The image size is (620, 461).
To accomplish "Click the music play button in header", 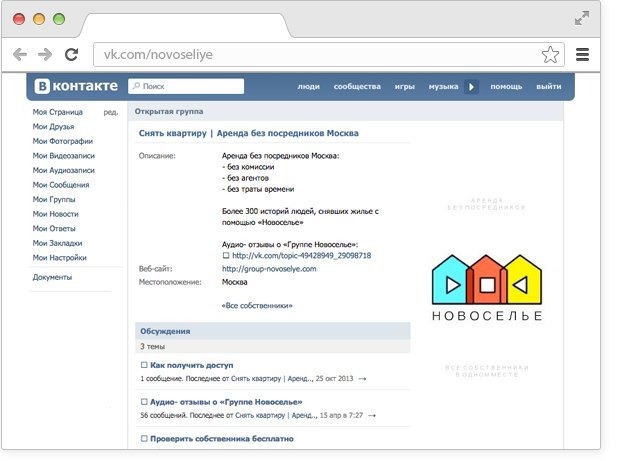I will (471, 87).
